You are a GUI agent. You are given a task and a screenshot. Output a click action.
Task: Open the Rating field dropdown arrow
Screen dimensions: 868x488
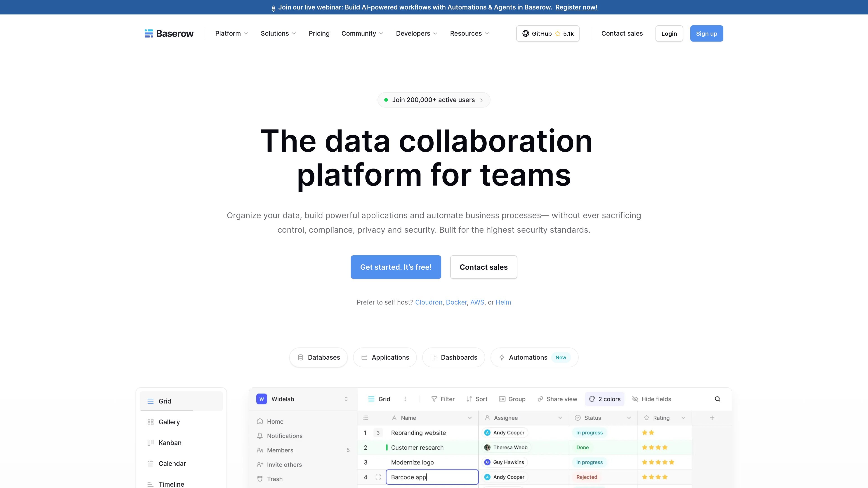pyautogui.click(x=683, y=418)
